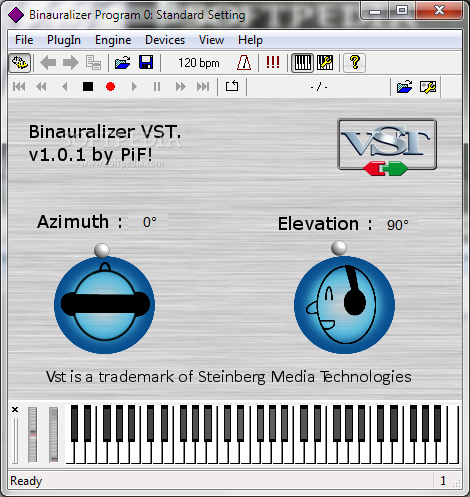The width and height of the screenshot is (470, 497).
Task: Click the play arrow button
Action: (x=134, y=87)
